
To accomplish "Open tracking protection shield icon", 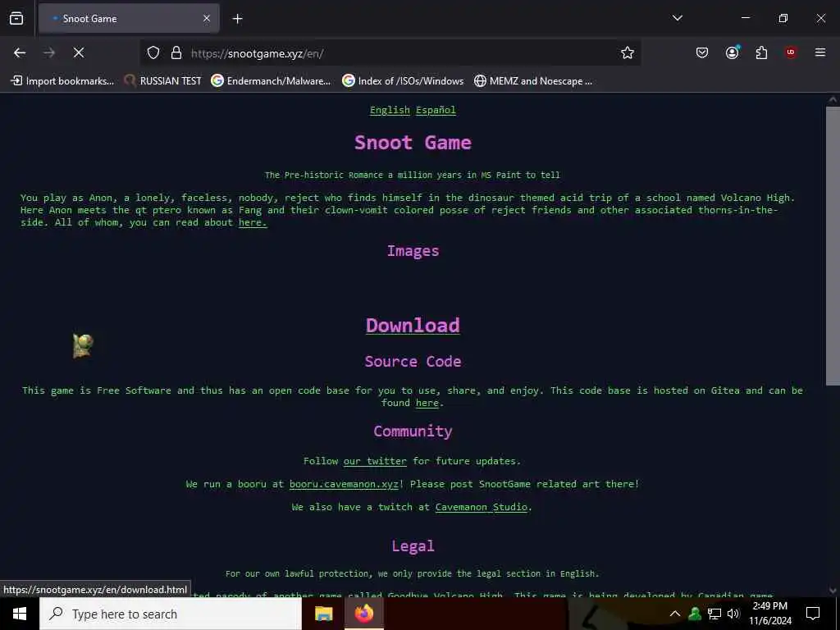I will click(153, 53).
